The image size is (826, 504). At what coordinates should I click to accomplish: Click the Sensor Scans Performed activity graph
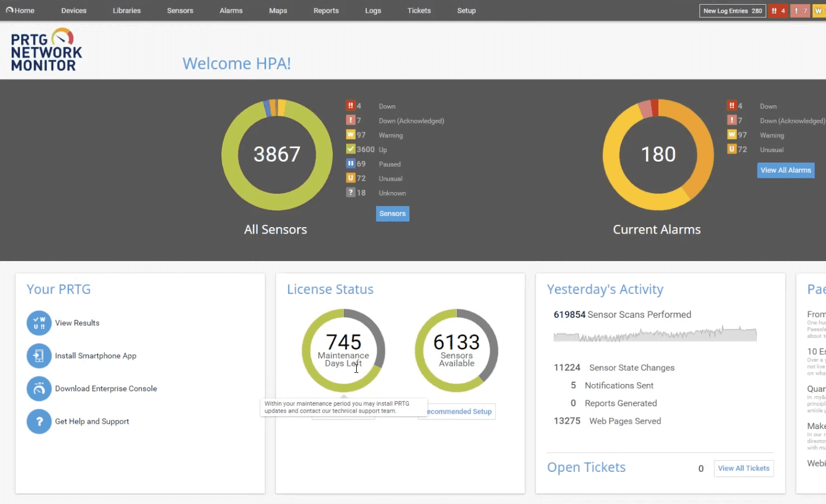click(655, 335)
